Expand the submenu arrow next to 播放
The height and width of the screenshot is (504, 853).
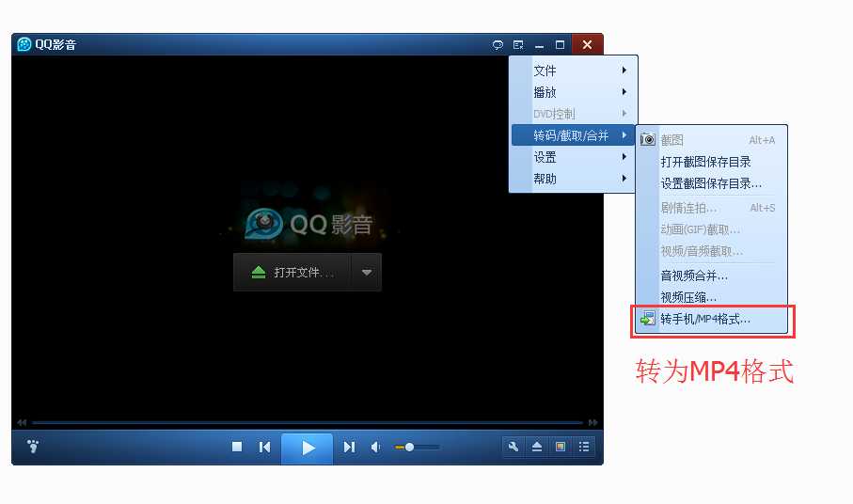tap(624, 92)
